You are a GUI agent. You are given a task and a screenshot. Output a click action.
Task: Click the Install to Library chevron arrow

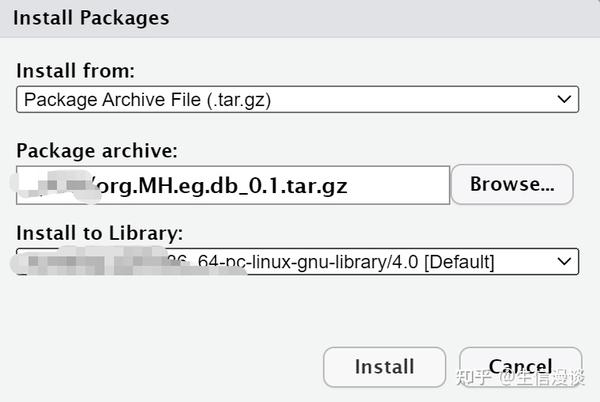563,262
